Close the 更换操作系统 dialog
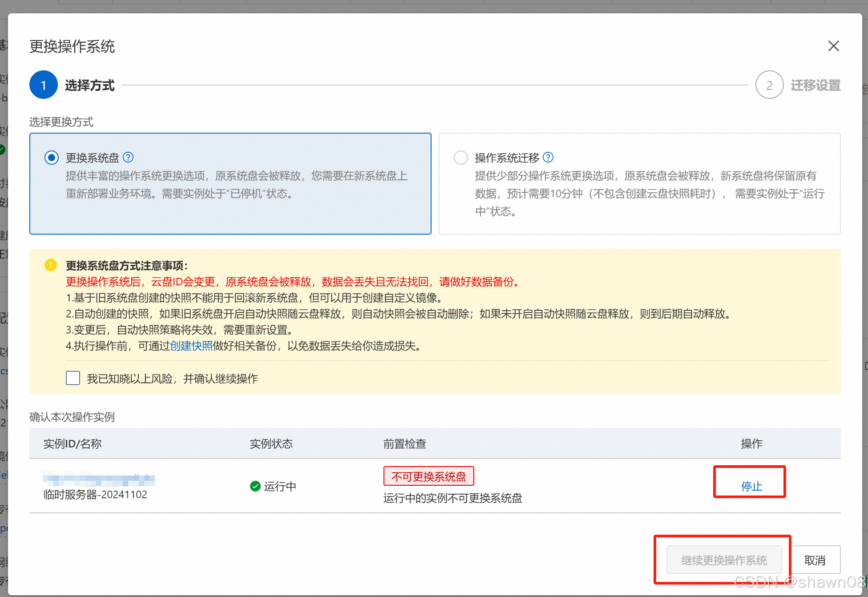868x597 pixels. [x=833, y=46]
